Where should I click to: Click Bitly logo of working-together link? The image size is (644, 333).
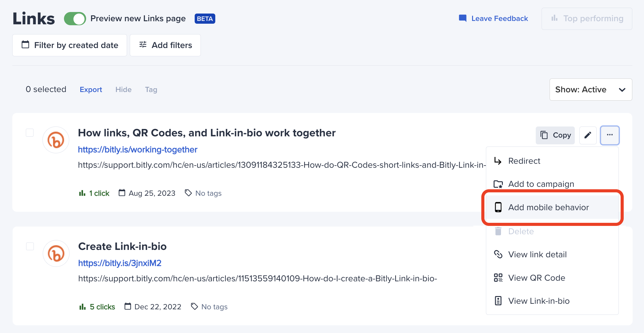pos(56,140)
